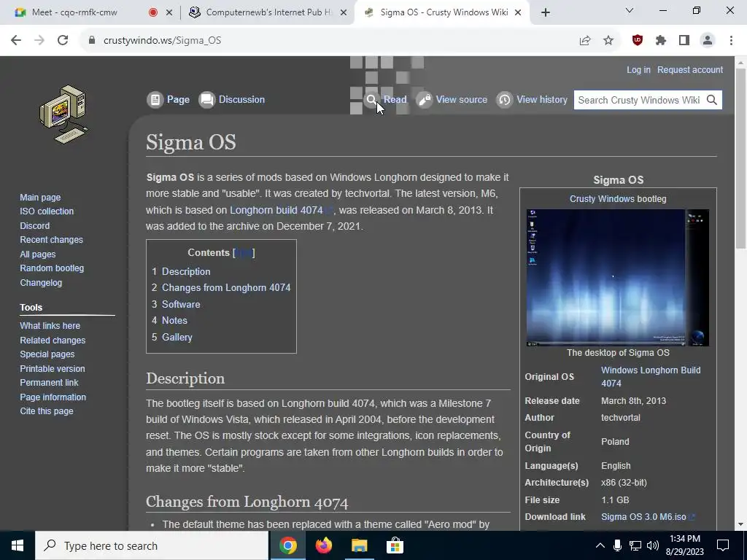Image resolution: width=747 pixels, height=560 pixels.
Task: Click the network tray icon
Action: [635, 545]
